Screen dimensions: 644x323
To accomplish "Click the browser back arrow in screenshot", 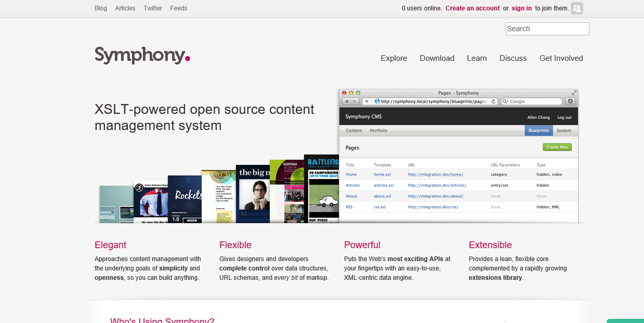I will [x=346, y=101].
